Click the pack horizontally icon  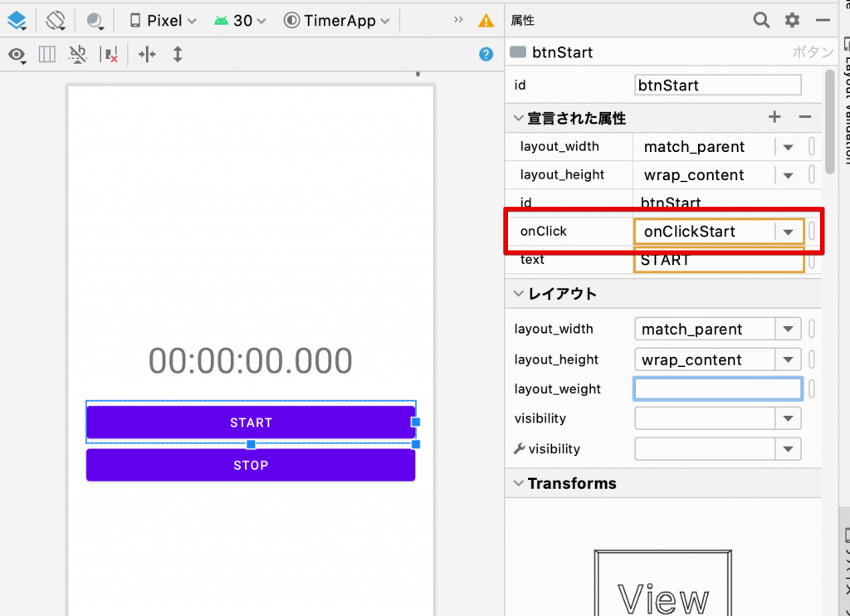click(x=146, y=55)
